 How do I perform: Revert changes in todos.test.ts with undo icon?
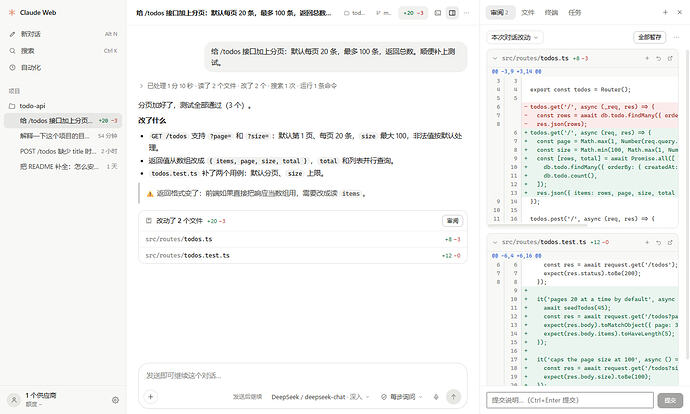pyautogui.click(x=659, y=242)
